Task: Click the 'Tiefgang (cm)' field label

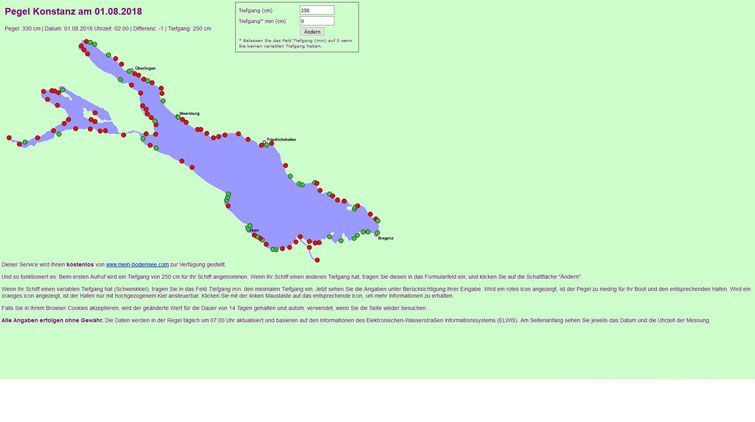Action: coord(255,11)
